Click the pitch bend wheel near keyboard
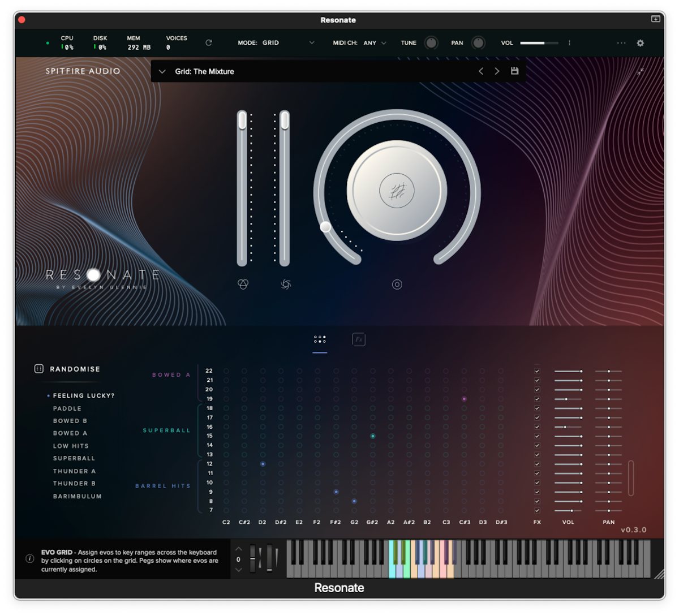679x616 pixels. pyautogui.click(x=252, y=558)
